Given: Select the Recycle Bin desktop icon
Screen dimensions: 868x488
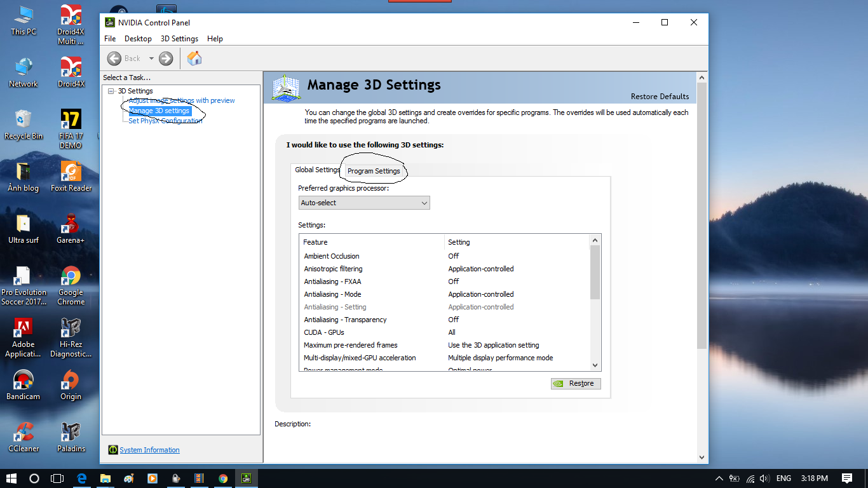Looking at the screenshot, I should [24, 125].
